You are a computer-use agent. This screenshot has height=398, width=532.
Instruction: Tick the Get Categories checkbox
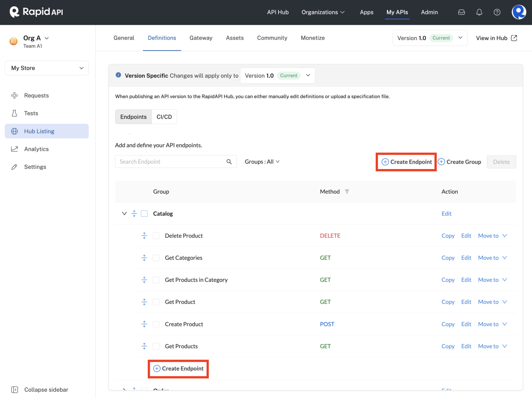(x=156, y=258)
